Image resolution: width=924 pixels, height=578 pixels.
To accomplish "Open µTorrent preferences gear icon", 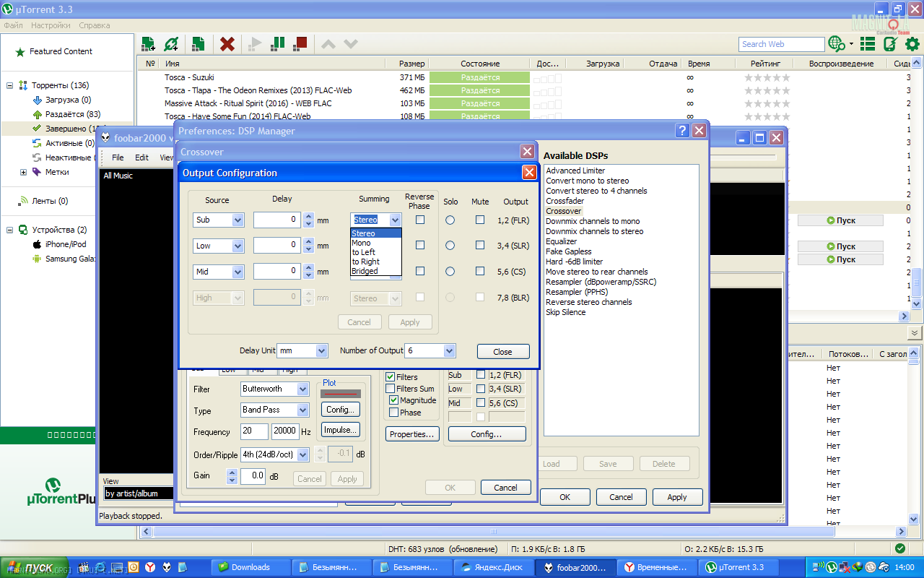I will coord(912,44).
